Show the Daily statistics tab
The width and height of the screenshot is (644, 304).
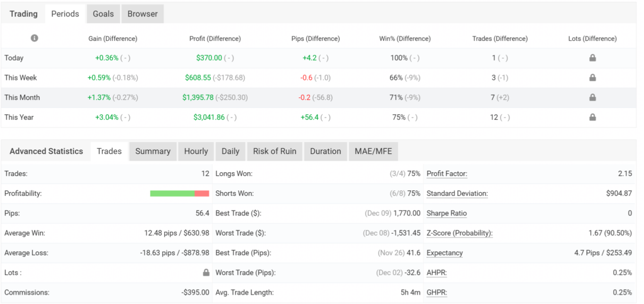pos(230,151)
